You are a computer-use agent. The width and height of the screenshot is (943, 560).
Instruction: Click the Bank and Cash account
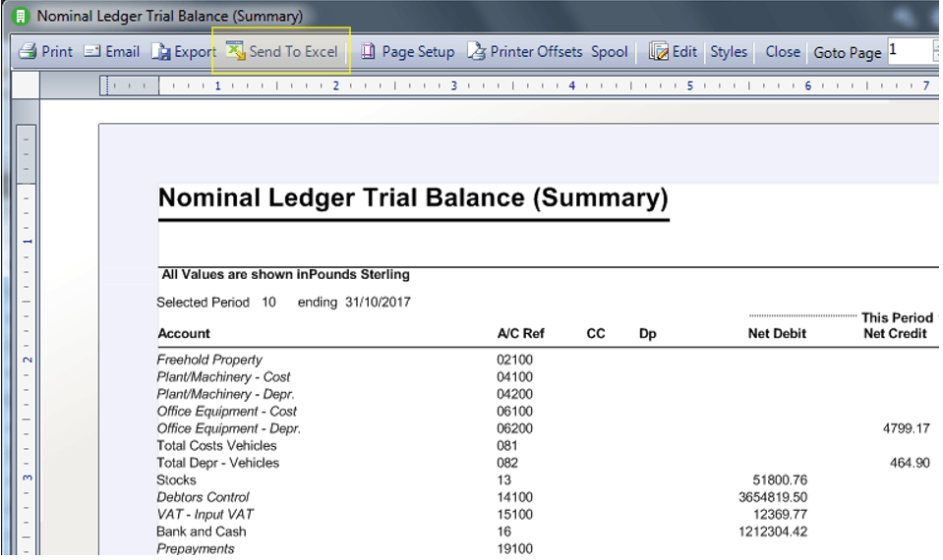202,532
